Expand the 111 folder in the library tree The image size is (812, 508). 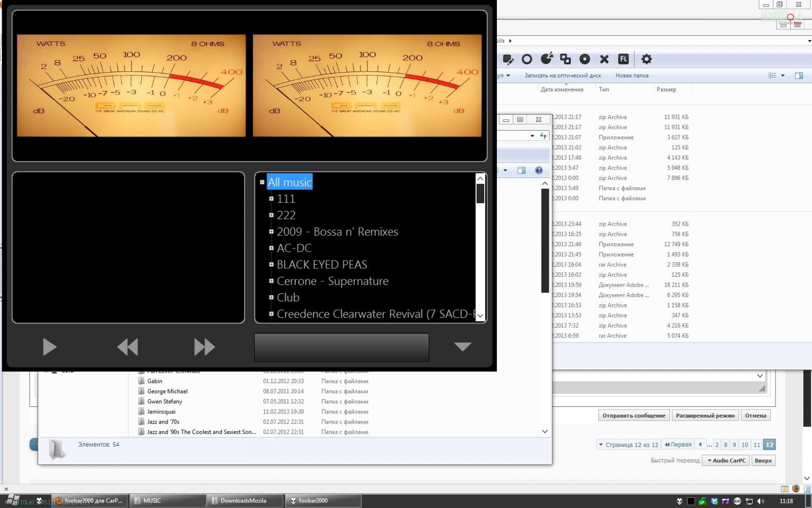[271, 199]
